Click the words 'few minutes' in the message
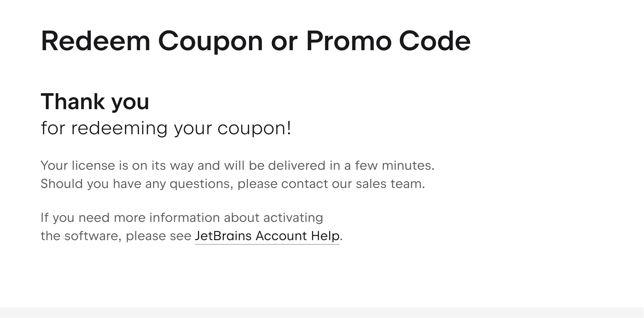 pos(394,166)
